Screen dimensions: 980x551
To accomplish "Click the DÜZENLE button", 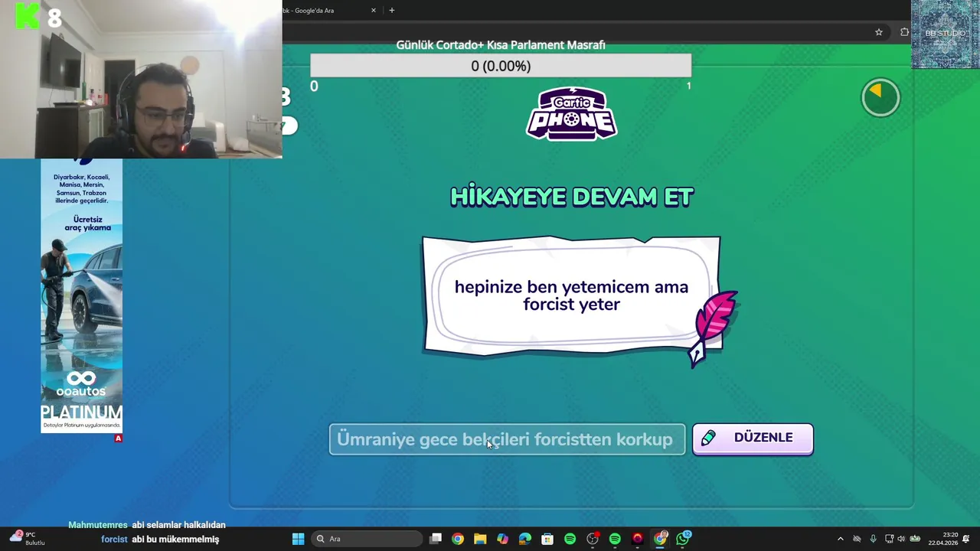I will [753, 439].
